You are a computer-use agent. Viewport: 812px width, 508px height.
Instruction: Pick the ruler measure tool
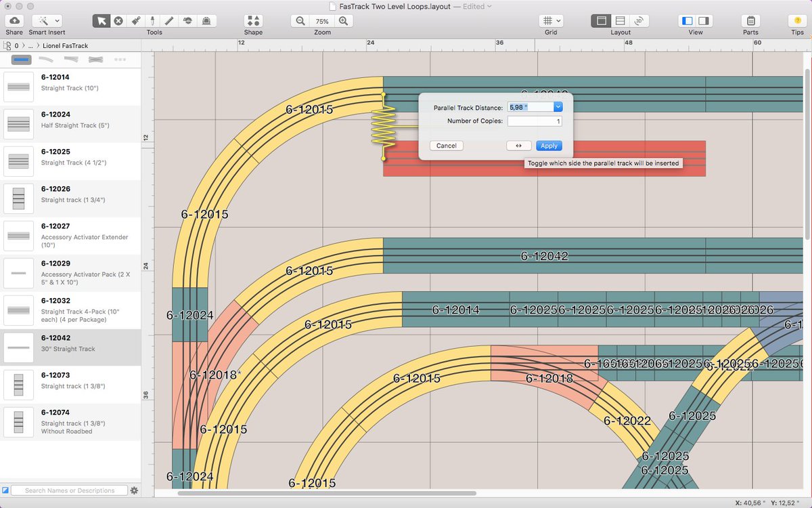[170, 21]
